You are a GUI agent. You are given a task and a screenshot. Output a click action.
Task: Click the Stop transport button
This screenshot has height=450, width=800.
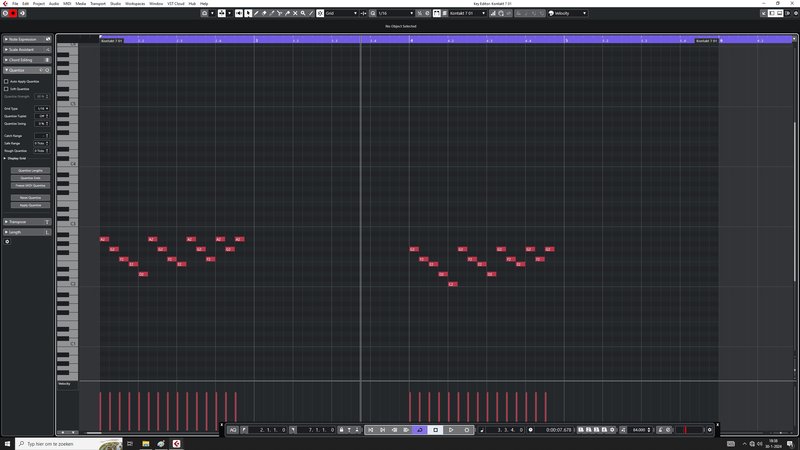pos(436,430)
